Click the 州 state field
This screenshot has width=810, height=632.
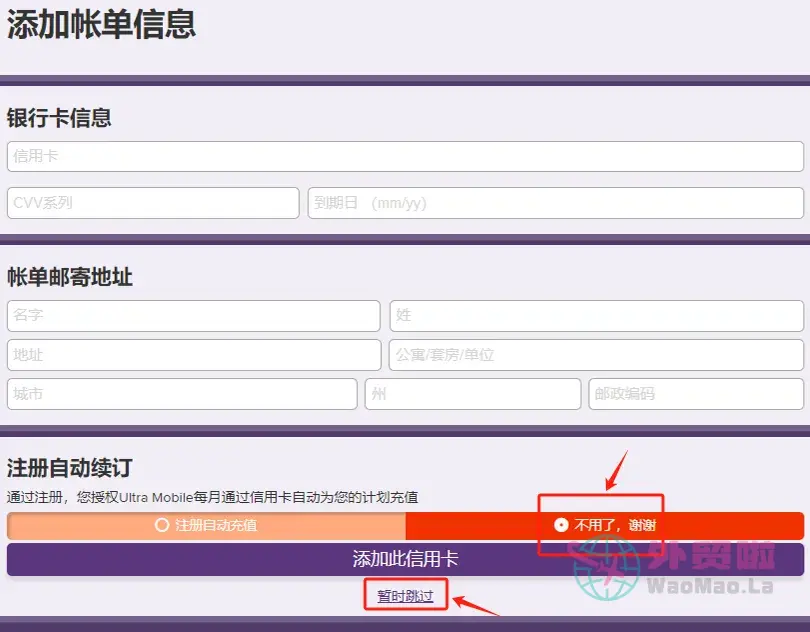click(x=472, y=394)
